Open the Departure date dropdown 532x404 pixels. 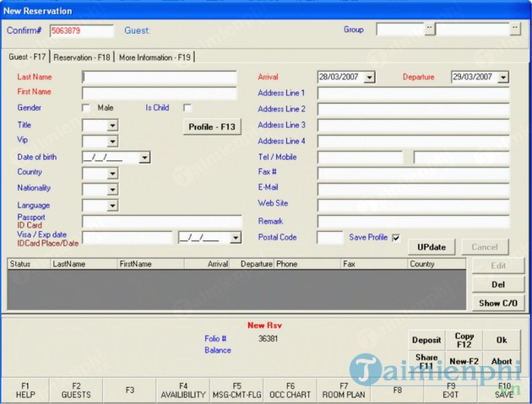503,78
